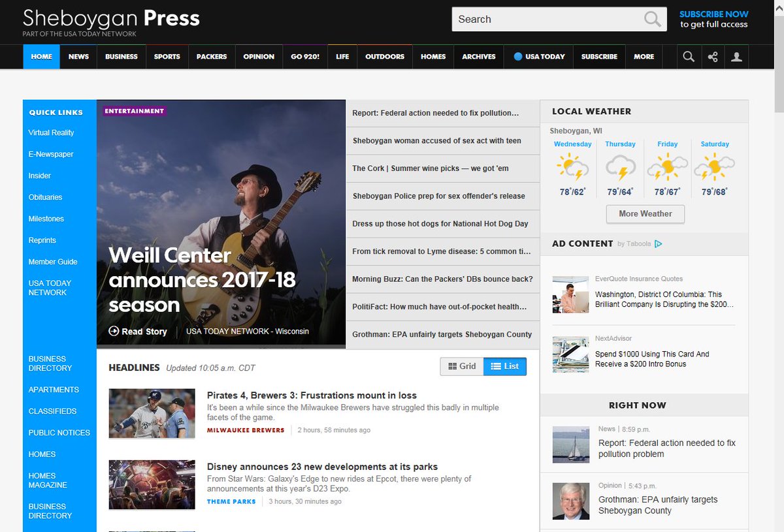
Task: Read 'Sheboygan woman accused of sex act' story
Action: [x=437, y=140]
